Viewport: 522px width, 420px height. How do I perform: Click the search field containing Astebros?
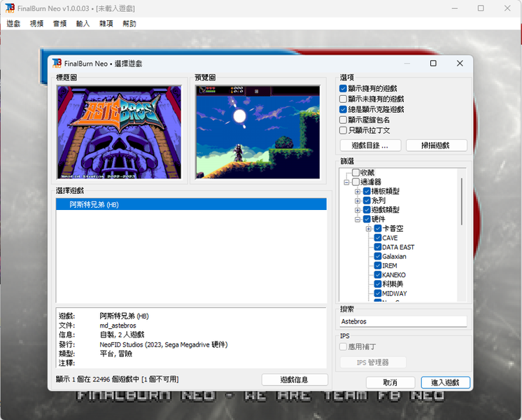click(x=403, y=321)
